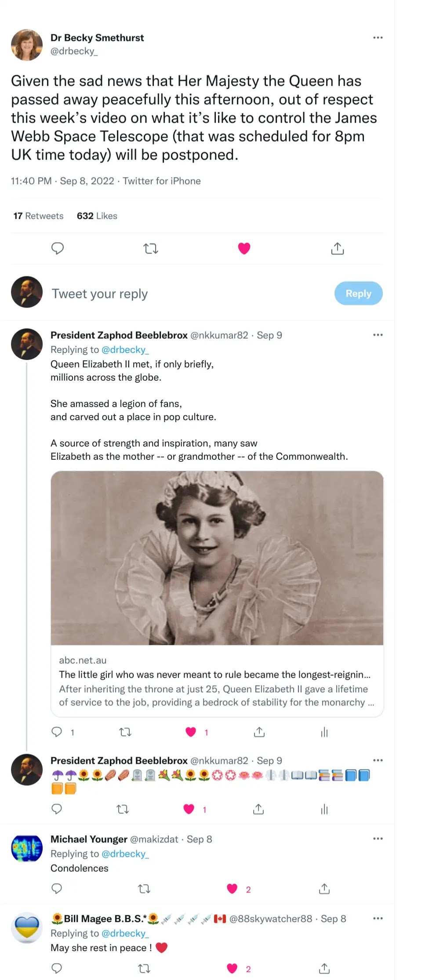Open Dr Becky Smethurst's profile picture
This screenshot has height=980, width=425.
point(27,45)
